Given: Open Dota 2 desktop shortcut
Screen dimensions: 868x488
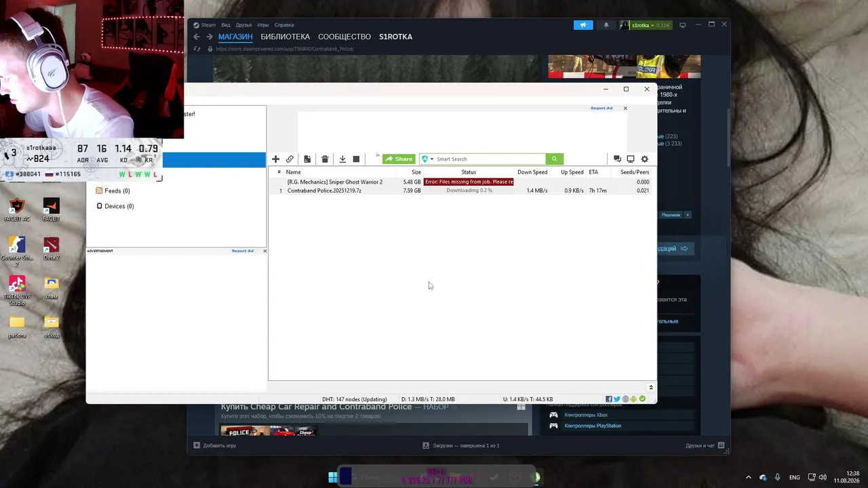Looking at the screenshot, I should click(51, 248).
